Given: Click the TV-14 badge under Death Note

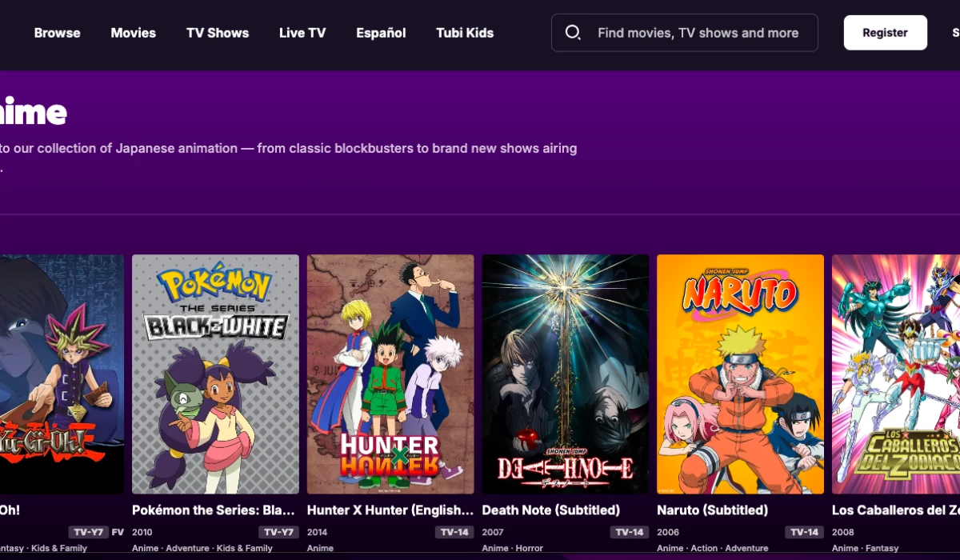Looking at the screenshot, I should 630,532.
